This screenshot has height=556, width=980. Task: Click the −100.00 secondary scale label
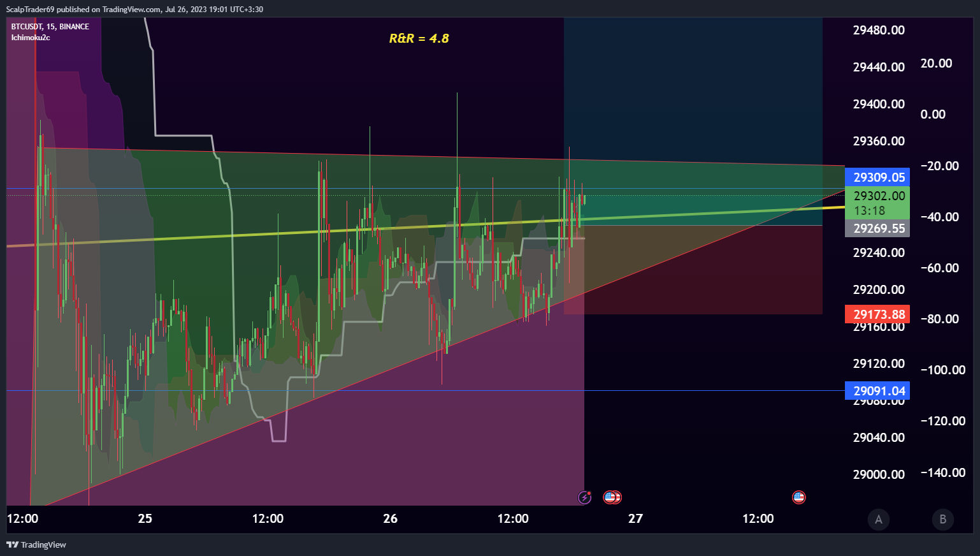click(942, 370)
